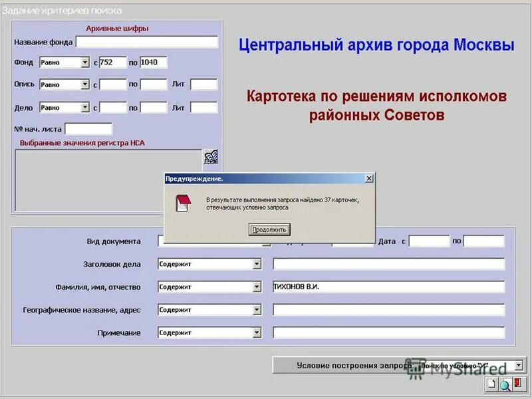Open the NSA register values dictionary icon
532x399 pixels.
tap(211, 156)
